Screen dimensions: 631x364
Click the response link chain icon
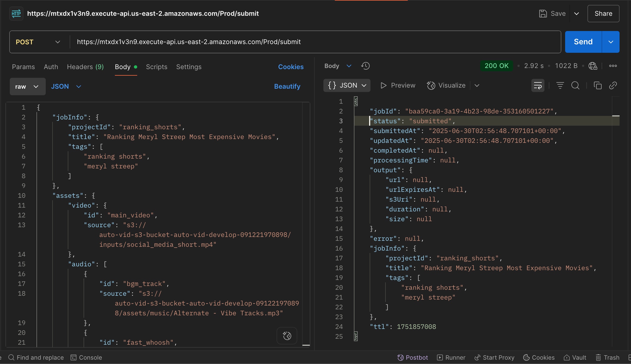613,85
